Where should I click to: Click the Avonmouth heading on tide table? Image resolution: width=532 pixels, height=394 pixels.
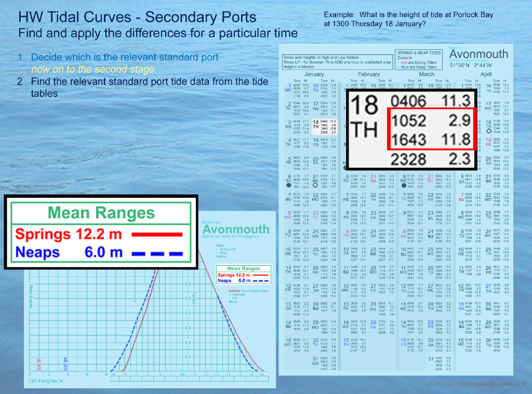(x=478, y=55)
